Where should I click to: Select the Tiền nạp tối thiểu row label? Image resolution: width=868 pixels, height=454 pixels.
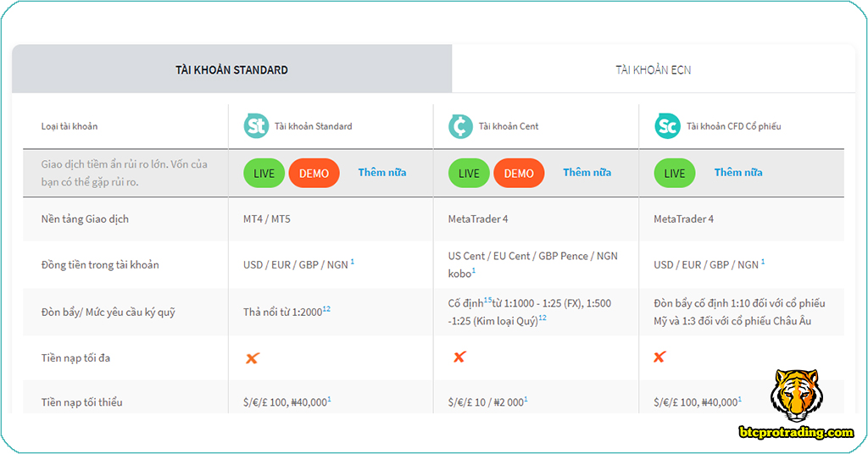pyautogui.click(x=82, y=402)
